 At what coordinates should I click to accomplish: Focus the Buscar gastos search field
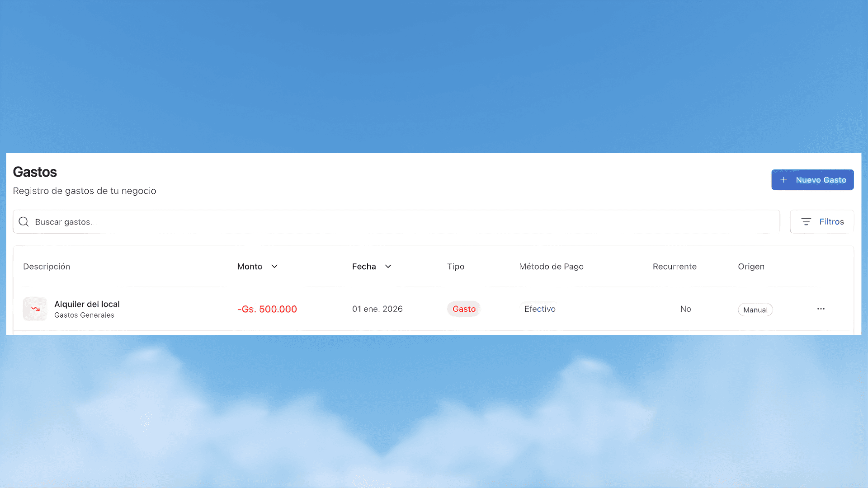pos(398,222)
